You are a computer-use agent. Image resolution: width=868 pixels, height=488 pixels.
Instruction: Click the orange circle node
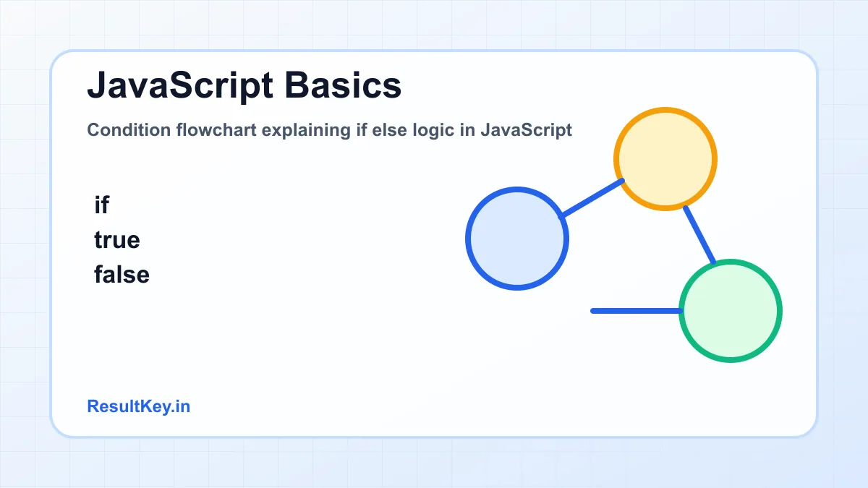coord(665,159)
